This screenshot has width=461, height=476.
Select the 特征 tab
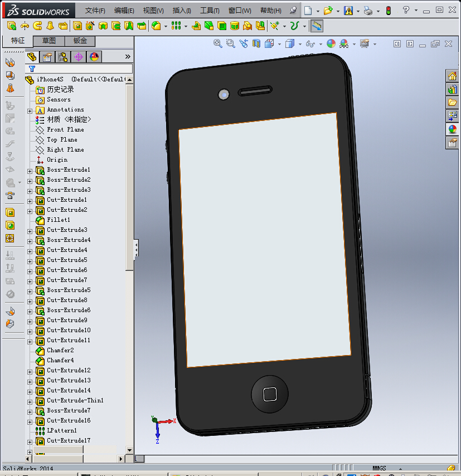[18, 41]
